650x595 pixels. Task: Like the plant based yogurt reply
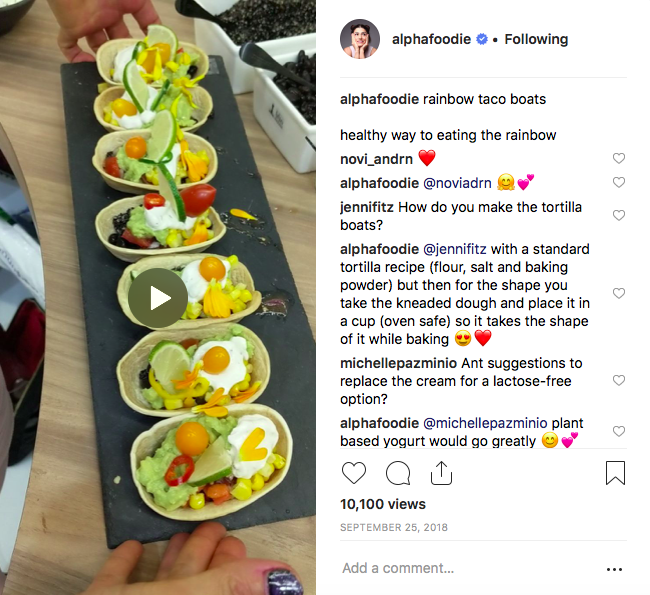tap(618, 431)
